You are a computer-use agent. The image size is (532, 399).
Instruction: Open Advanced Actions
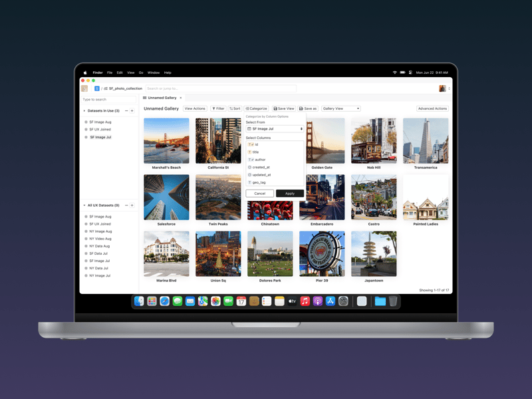tap(431, 108)
